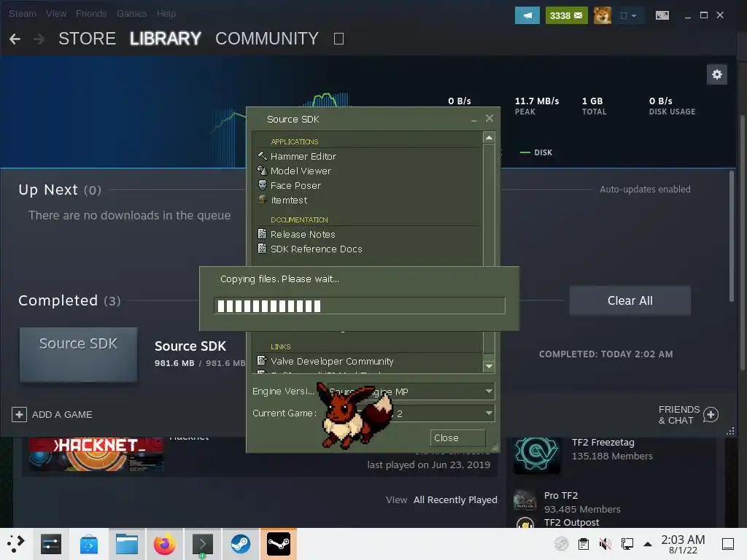Click the copying files progress bar

point(360,306)
